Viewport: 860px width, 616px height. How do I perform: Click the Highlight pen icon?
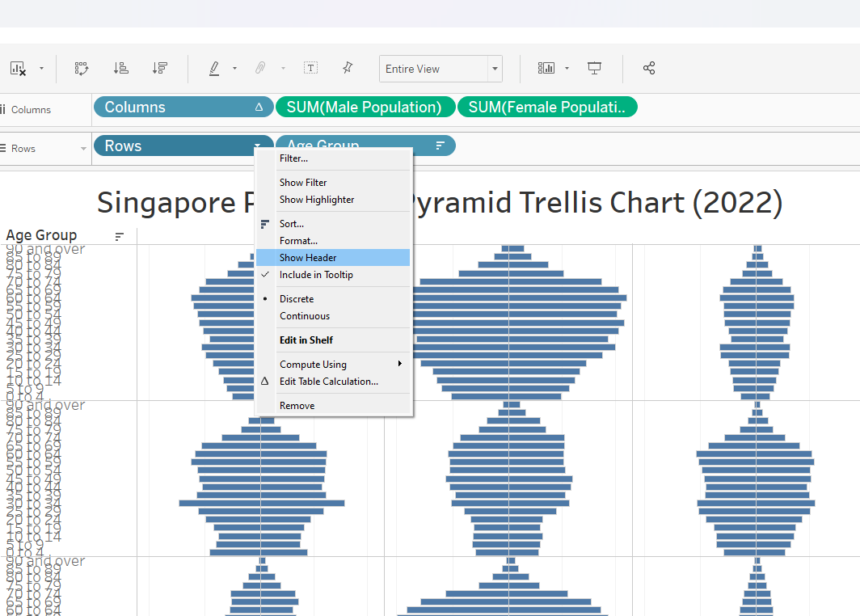[214, 69]
